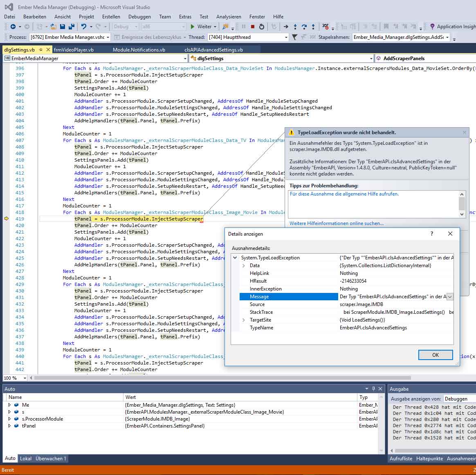
Task: Click the Application Insights lightbulb icon
Action: click(x=432, y=27)
